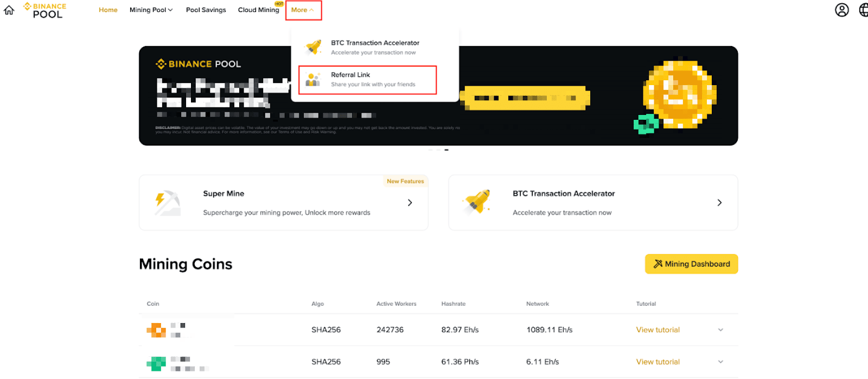Click the rocket icon next to BTC Transaction Accelerator in the dropdown
The image size is (868, 379).
coord(314,47)
